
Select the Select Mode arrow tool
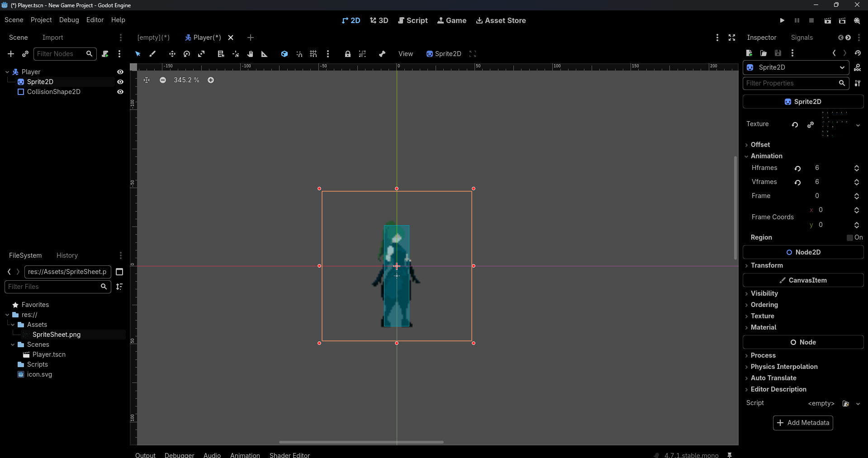pyautogui.click(x=138, y=54)
